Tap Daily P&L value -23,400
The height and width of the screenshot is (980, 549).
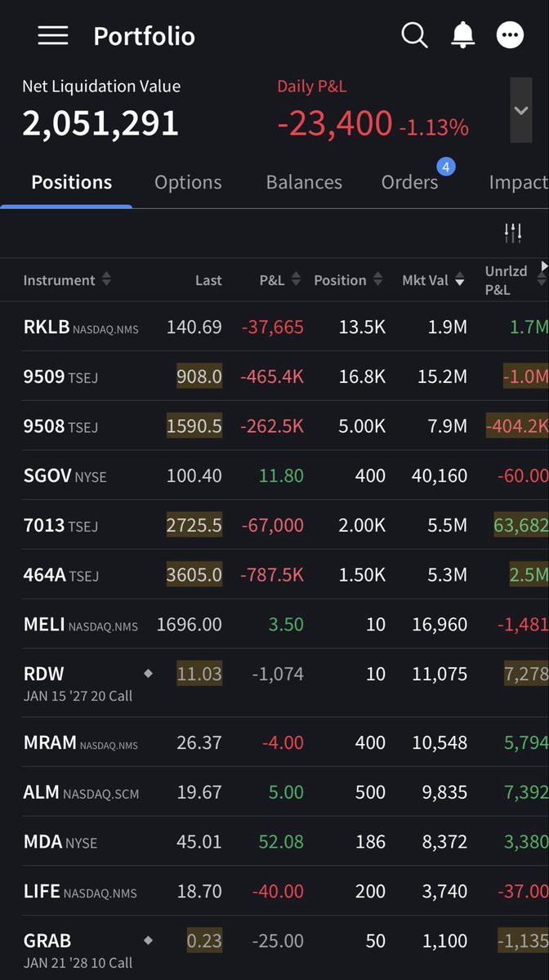pyautogui.click(x=335, y=123)
